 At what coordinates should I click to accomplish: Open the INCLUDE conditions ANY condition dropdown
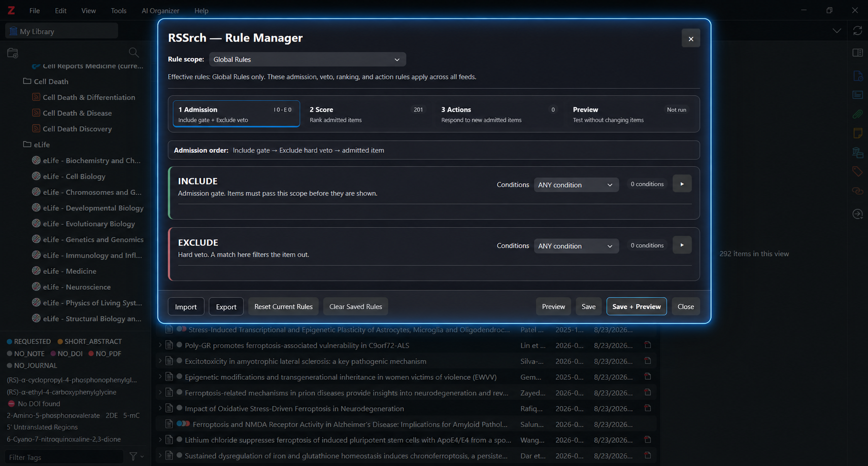tap(576, 185)
